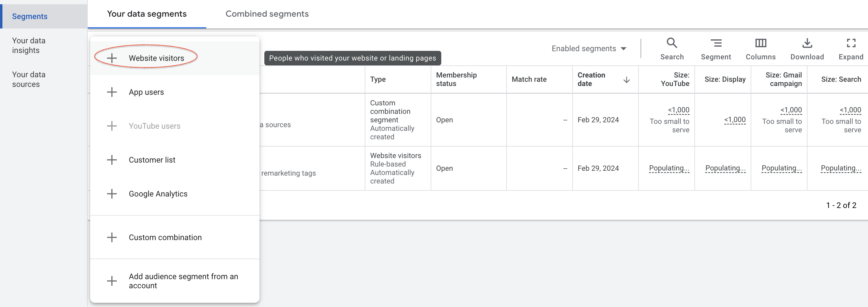
Task: Choose Website visitors menu option
Action: tap(175, 58)
